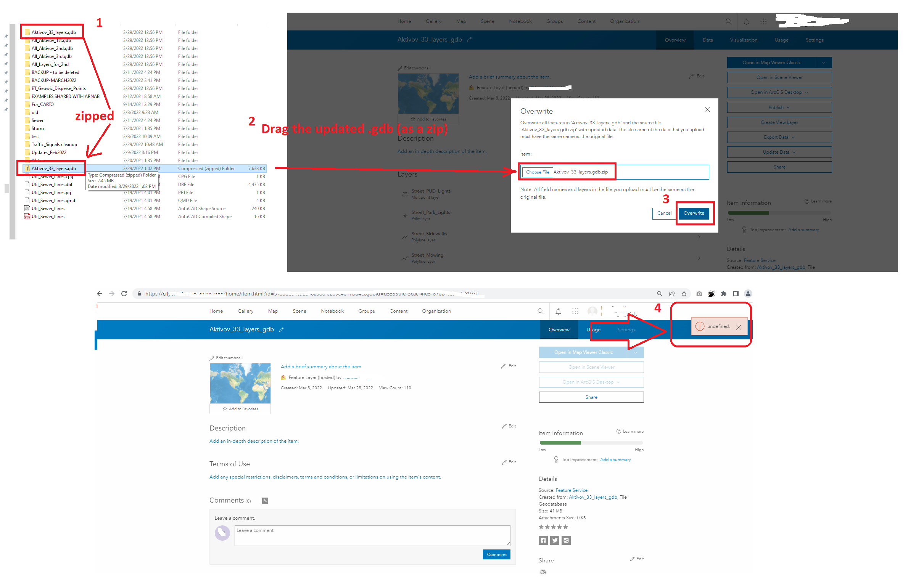Image resolution: width=924 pixels, height=583 pixels.
Task: Rate item with the fifth star
Action: pos(565,527)
